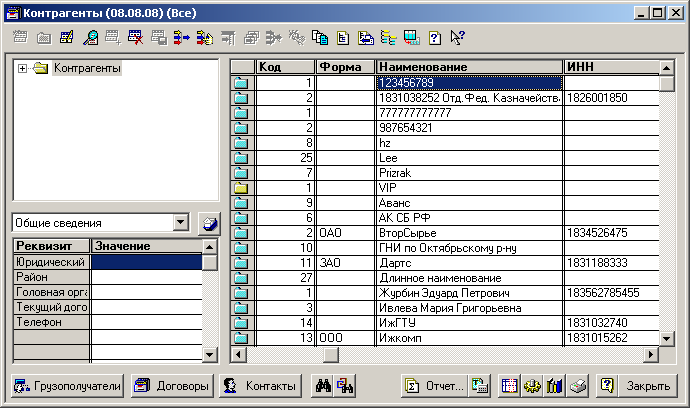Viewport: 690px width, 408px height.
Task: Open the Общие сведения dropdown list
Action: 180,223
